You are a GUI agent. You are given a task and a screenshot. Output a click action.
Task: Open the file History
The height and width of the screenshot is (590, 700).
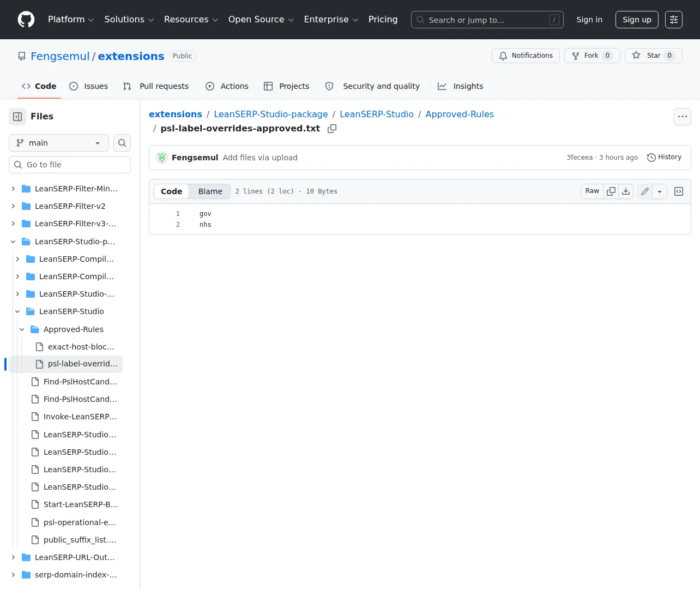[x=664, y=158]
